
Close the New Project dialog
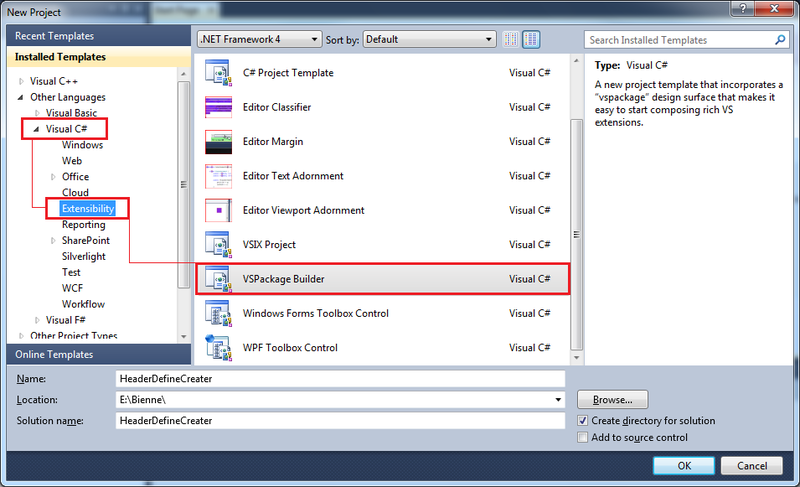click(774, 8)
